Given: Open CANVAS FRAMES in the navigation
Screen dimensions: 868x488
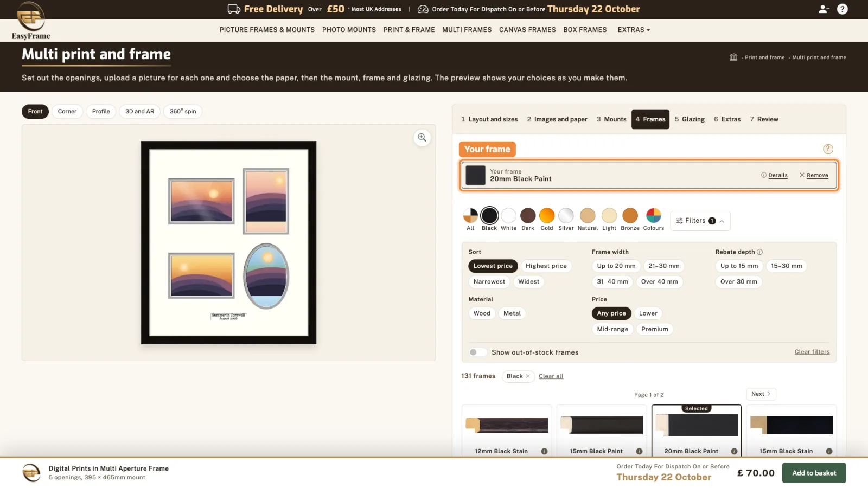Looking at the screenshot, I should click(527, 30).
